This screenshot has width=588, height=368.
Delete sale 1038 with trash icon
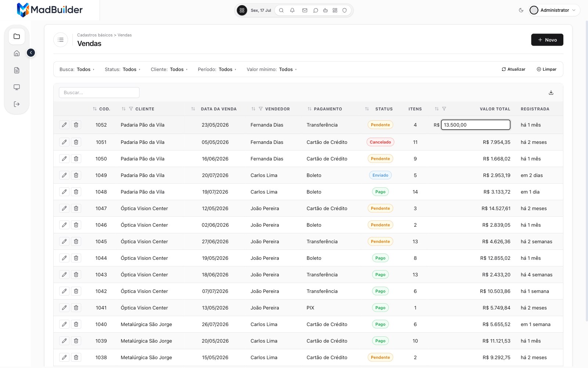[x=76, y=357]
